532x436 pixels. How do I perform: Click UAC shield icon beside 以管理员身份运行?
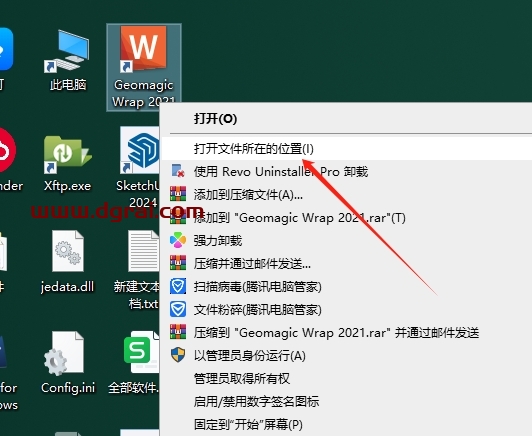click(178, 355)
